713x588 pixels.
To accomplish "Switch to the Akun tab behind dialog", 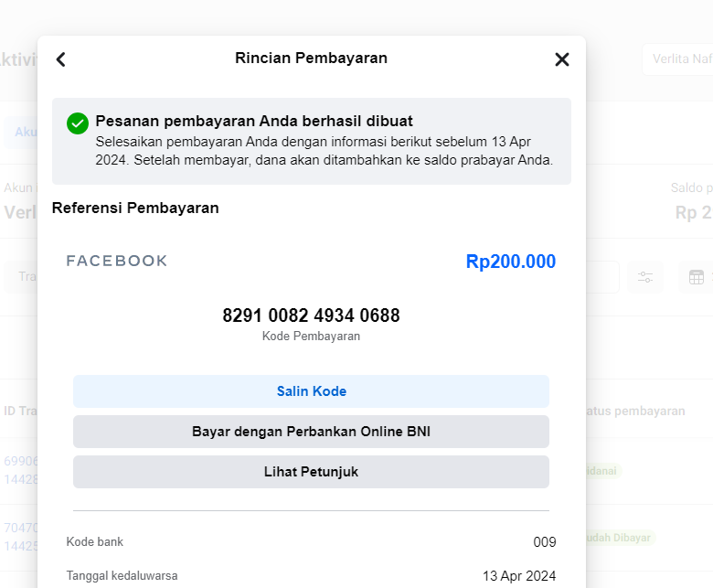I will [x=24, y=132].
